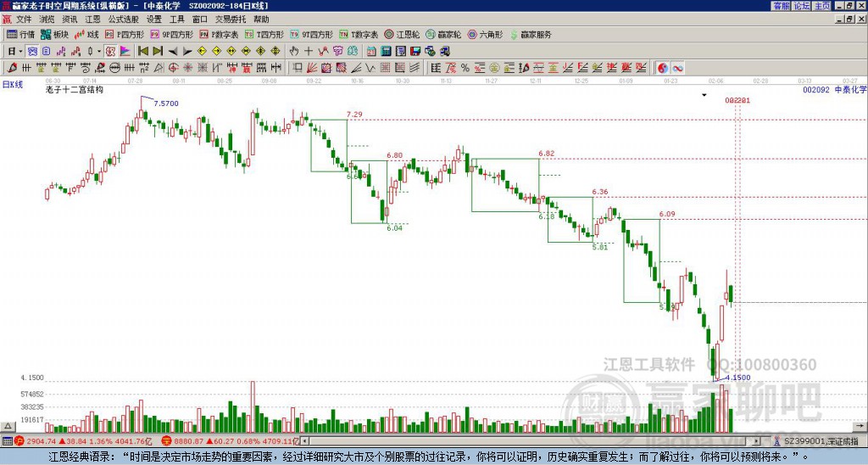Click the 2904.74 Shanghai index status text

coord(90,441)
